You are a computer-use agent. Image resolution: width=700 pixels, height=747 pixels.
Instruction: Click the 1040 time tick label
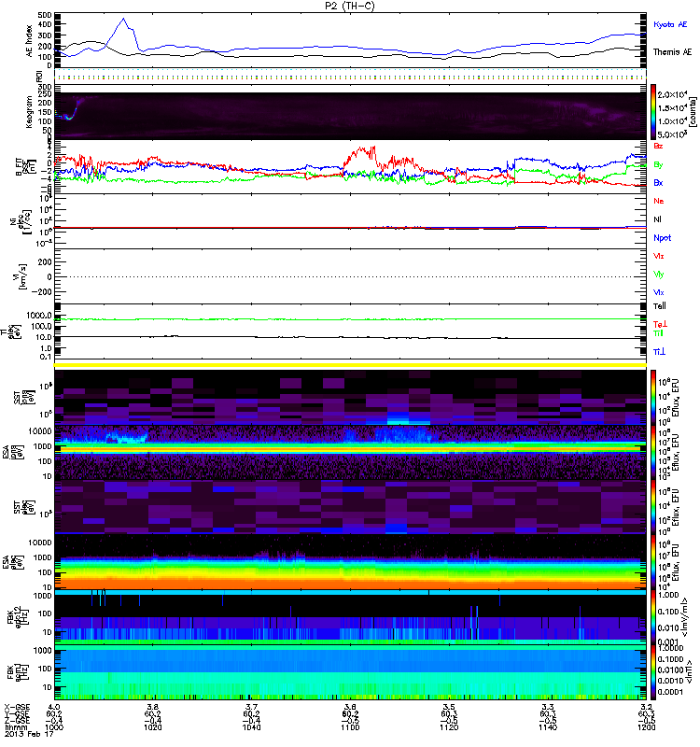251,727
